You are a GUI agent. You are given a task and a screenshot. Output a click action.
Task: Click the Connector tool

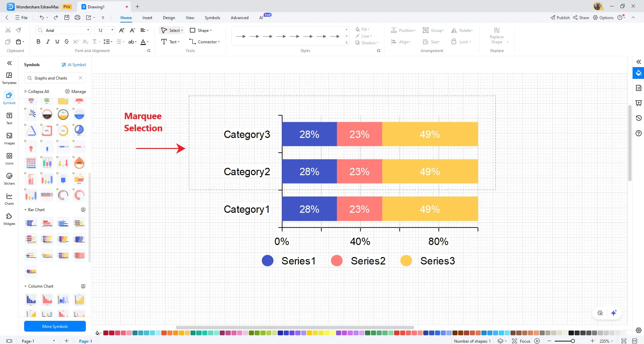tap(205, 42)
